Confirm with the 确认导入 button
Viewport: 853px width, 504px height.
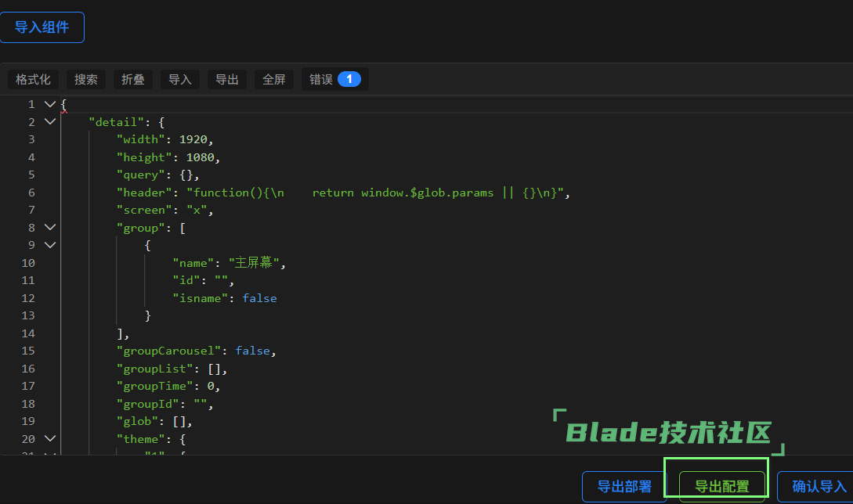tap(819, 487)
